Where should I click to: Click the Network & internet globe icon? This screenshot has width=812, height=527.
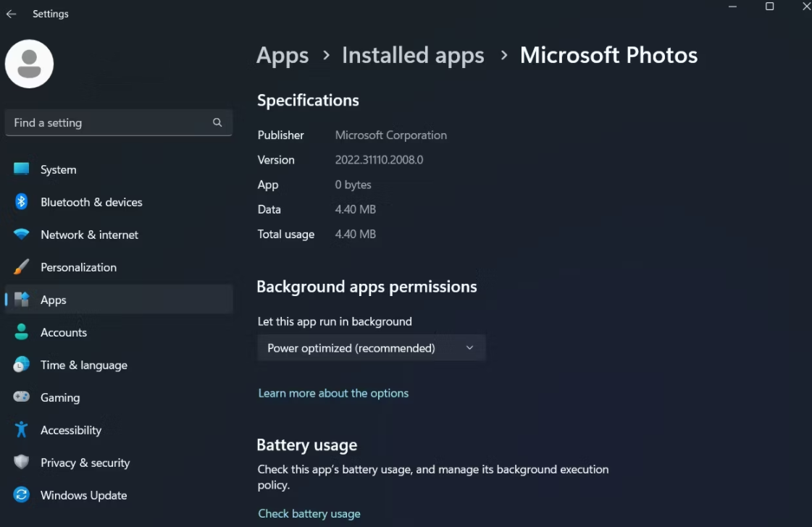[x=20, y=235]
